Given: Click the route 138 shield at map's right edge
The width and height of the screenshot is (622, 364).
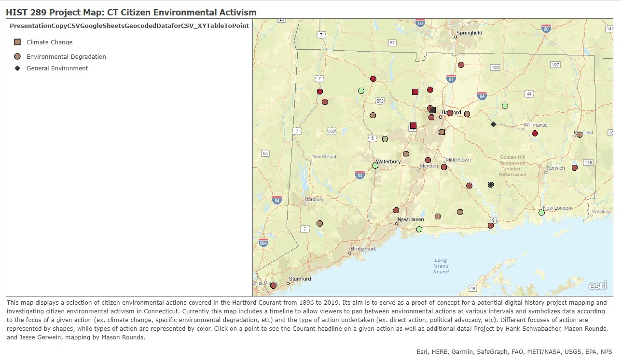Looking at the screenshot, I should pyautogui.click(x=588, y=162).
